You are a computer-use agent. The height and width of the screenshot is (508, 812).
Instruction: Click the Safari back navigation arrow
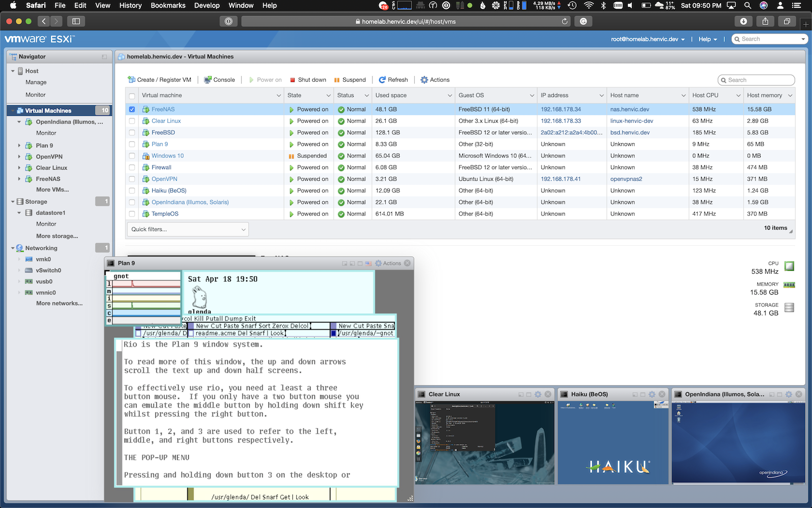pos(44,21)
